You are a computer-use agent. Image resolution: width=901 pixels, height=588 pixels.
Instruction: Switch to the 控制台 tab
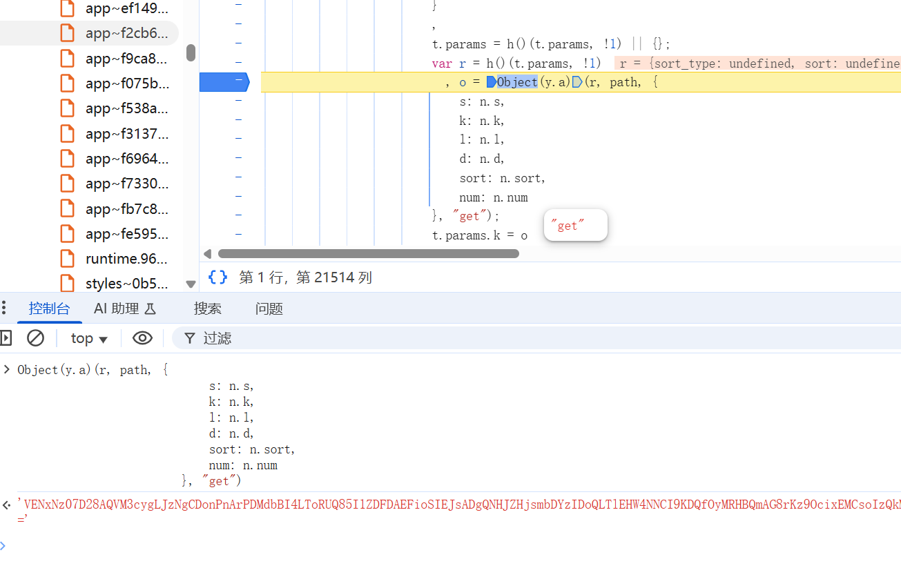pyautogui.click(x=50, y=308)
